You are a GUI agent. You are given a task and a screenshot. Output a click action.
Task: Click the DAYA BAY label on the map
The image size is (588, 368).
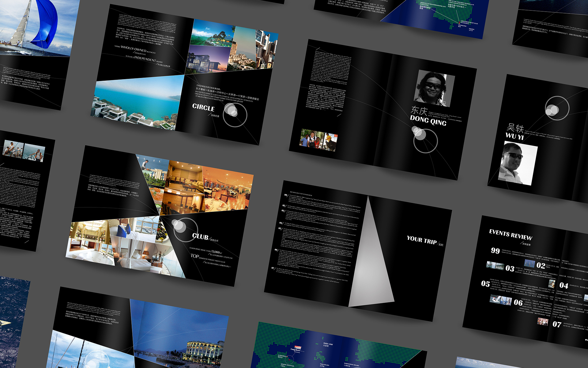[328, 344]
